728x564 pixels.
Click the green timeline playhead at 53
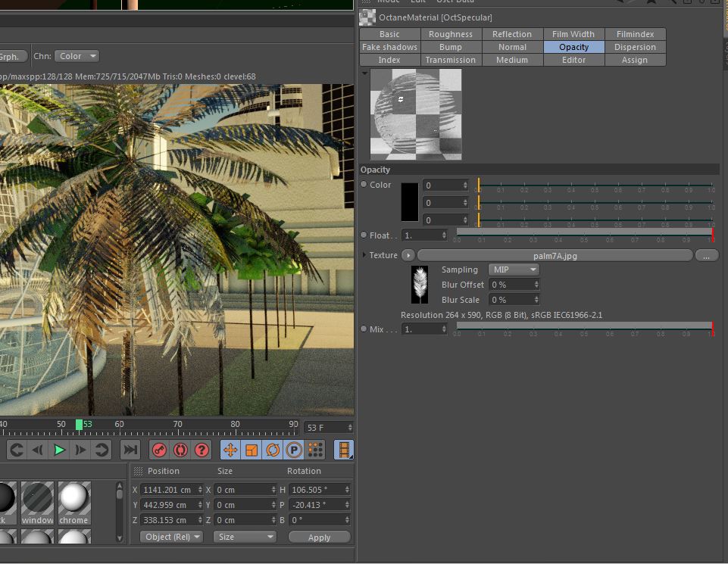[79, 425]
